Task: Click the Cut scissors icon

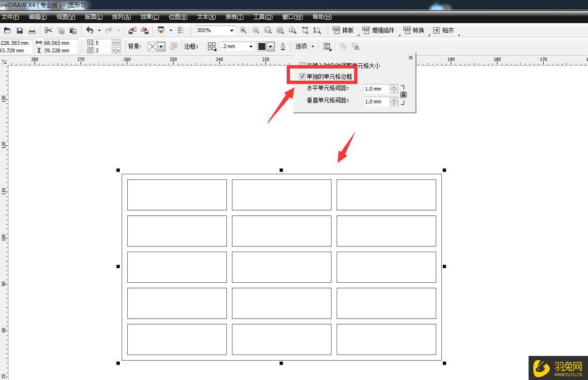Action: pyautogui.click(x=48, y=31)
